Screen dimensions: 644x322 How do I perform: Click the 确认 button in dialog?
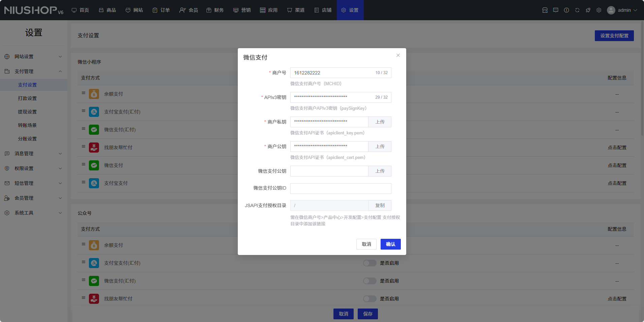[390, 244]
